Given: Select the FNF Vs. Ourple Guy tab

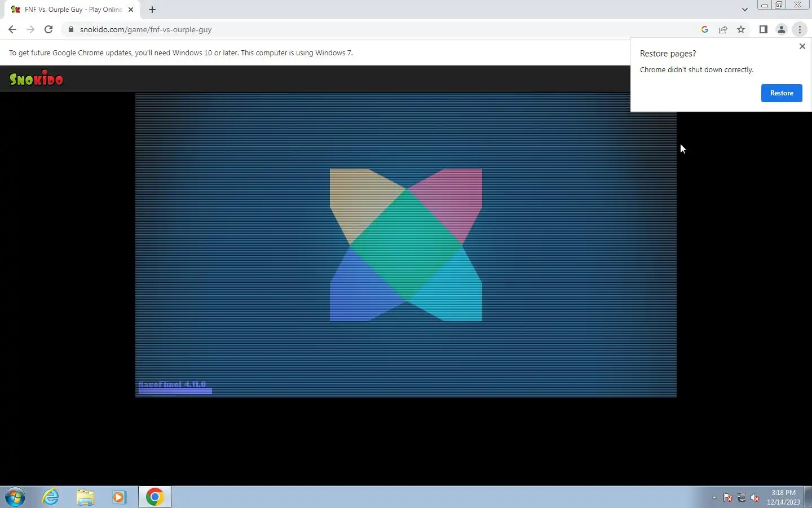Looking at the screenshot, I should pos(73,10).
